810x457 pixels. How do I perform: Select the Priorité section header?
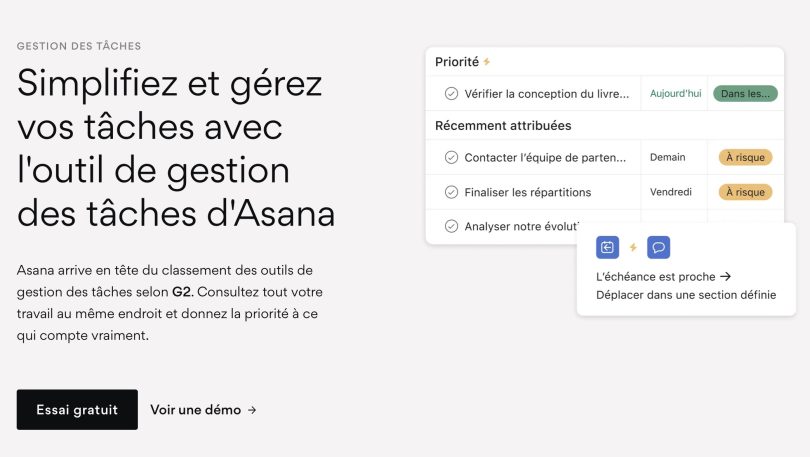tap(457, 62)
